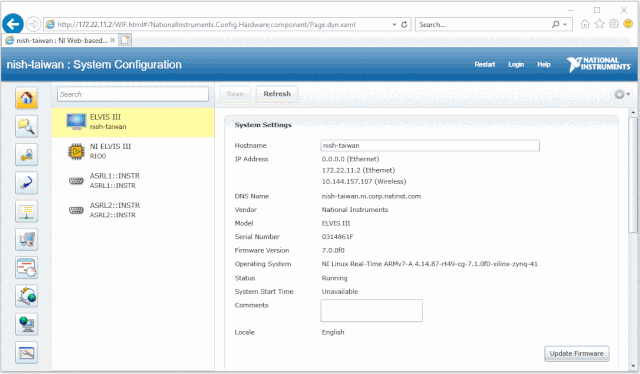Click the Update Firmware button
The image size is (640, 374).
click(576, 353)
